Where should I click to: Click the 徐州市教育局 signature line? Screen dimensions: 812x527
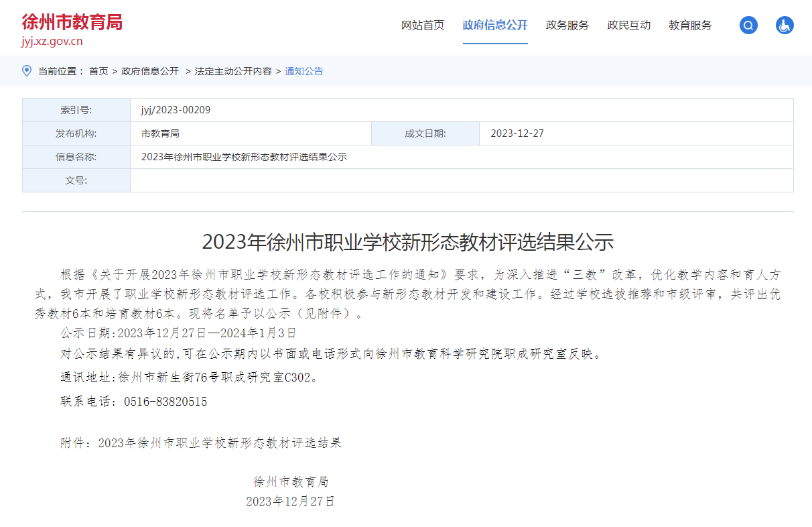291,481
